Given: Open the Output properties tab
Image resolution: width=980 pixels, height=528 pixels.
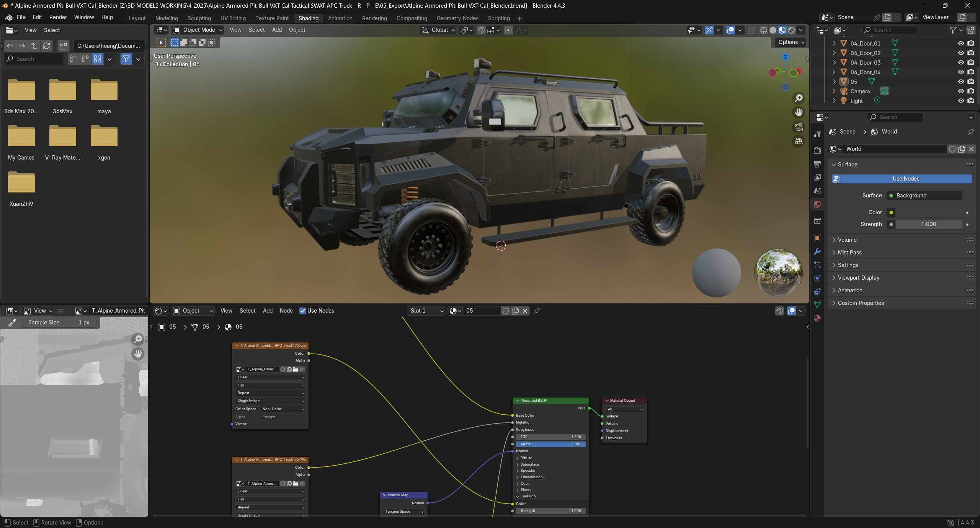Looking at the screenshot, I should (817, 164).
